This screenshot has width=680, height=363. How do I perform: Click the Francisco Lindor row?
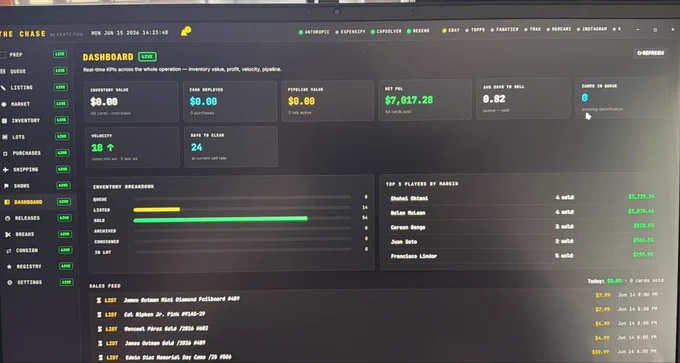523,255
